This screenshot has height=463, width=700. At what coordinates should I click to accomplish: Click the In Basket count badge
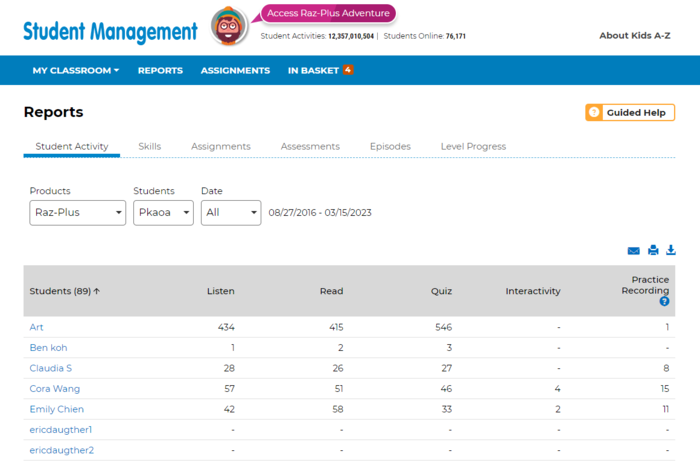click(348, 70)
